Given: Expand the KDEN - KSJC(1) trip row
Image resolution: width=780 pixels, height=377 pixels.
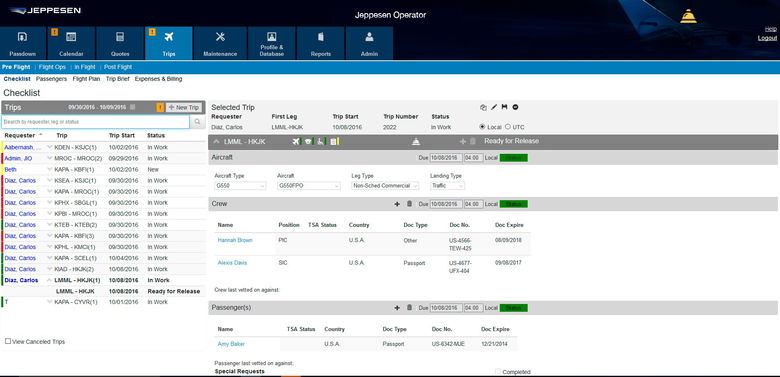Looking at the screenshot, I should click(50, 147).
